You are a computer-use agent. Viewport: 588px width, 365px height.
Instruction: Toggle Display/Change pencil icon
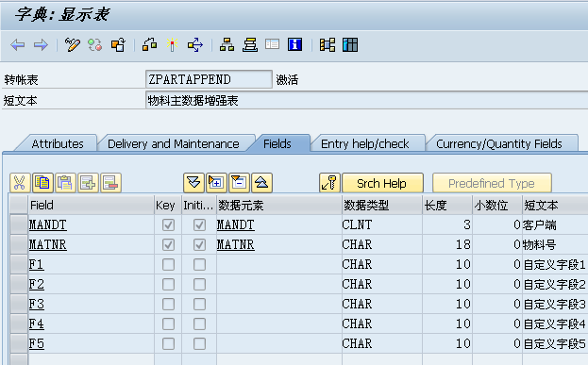(x=73, y=45)
